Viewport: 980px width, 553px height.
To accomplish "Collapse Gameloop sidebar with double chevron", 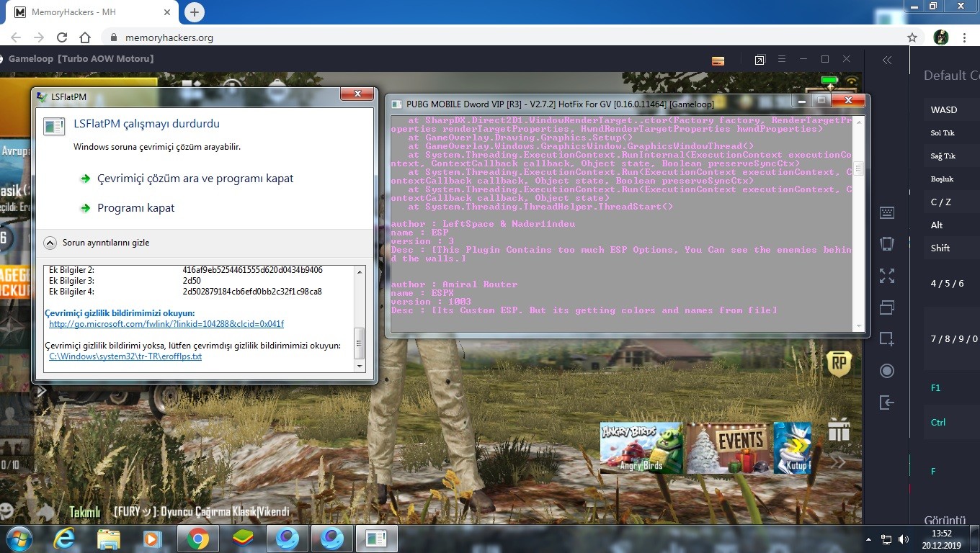I will pyautogui.click(x=887, y=60).
